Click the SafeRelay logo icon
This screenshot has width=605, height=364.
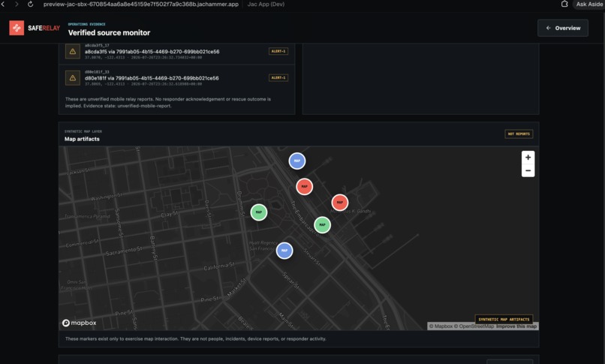click(17, 28)
